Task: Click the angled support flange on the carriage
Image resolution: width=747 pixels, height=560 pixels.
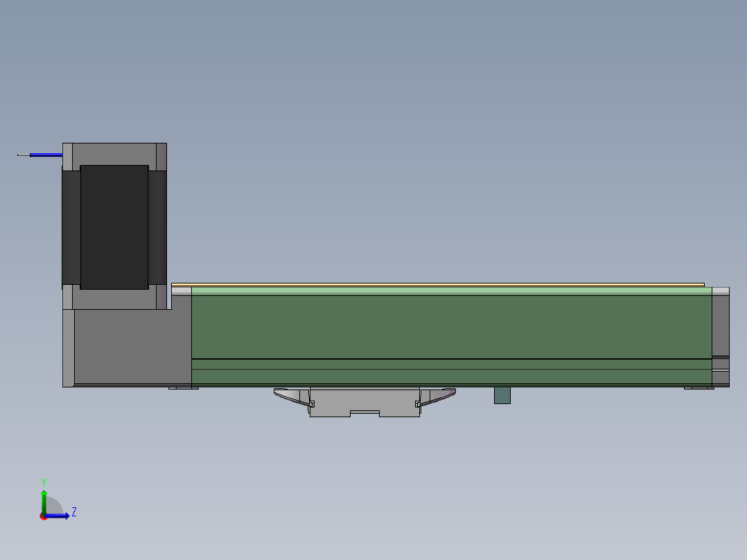Action: pos(291,394)
